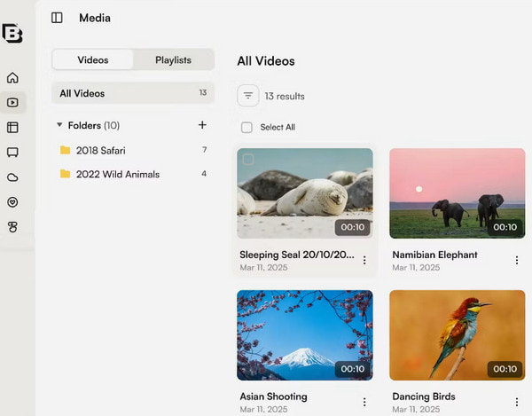
Task: Click the count 4 beside 2022 Wild Animals
Action: pyautogui.click(x=204, y=173)
